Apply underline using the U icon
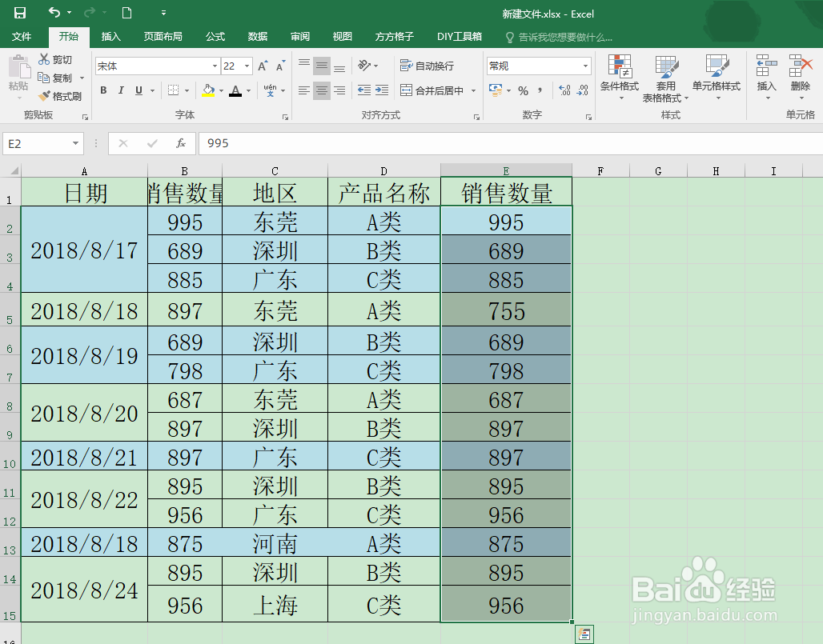Viewport: 823px width, 644px height. coord(138,90)
